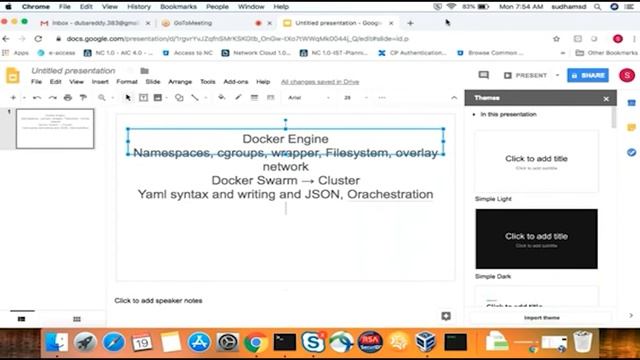
Task: Click the Google Slides home logo
Action: 13,76
